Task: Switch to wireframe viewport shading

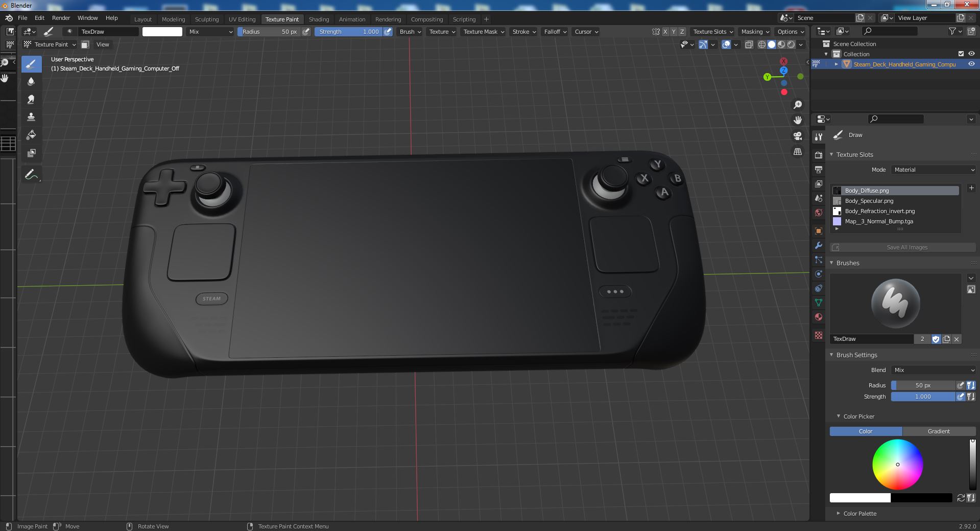Action: [762, 44]
